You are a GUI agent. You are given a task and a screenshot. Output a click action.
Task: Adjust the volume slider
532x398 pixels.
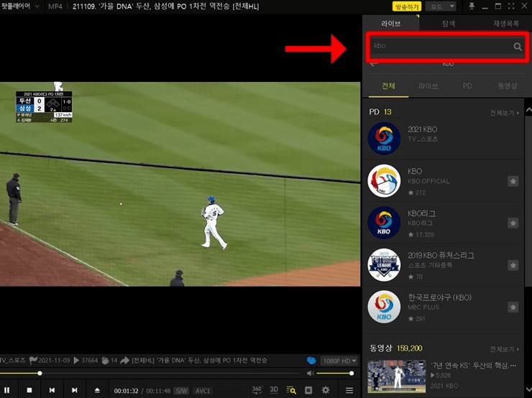(x=335, y=374)
